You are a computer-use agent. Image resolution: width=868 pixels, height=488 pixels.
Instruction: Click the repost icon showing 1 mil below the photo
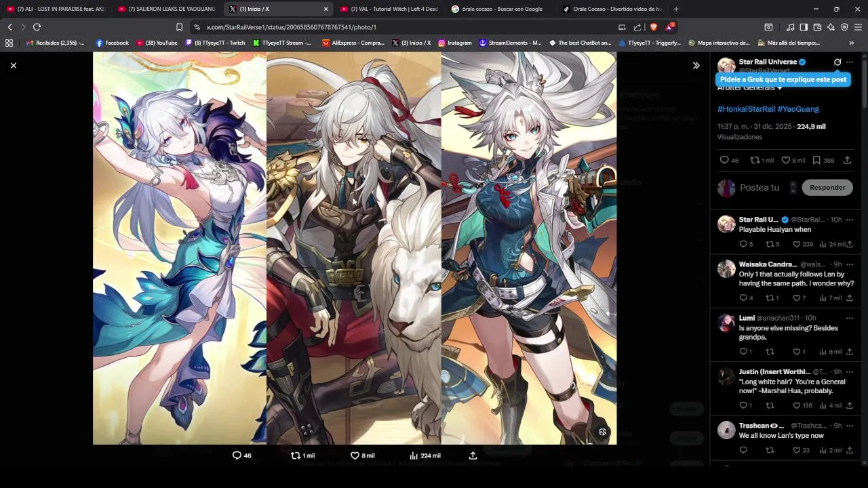click(295, 455)
